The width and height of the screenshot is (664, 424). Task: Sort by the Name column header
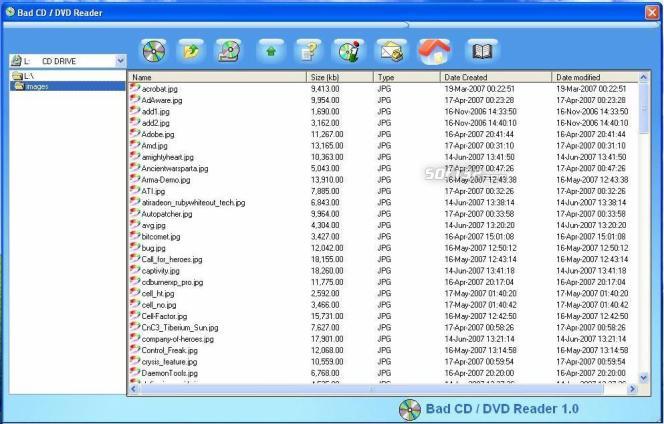pos(217,77)
